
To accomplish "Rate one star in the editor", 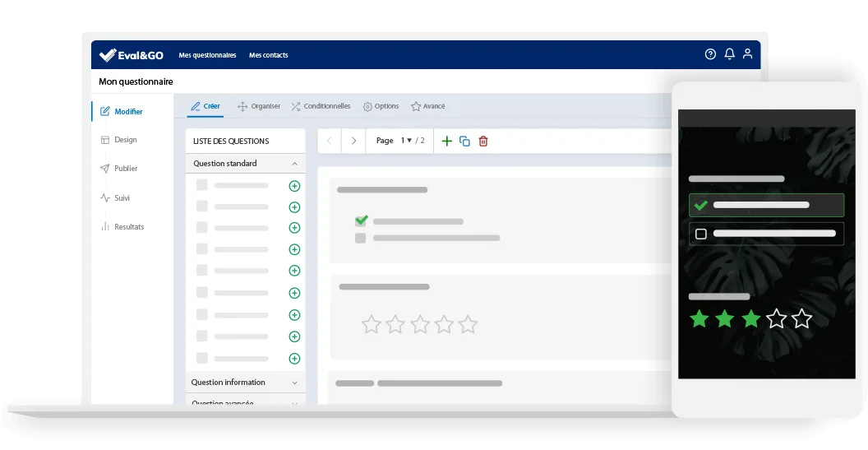I will click(371, 324).
